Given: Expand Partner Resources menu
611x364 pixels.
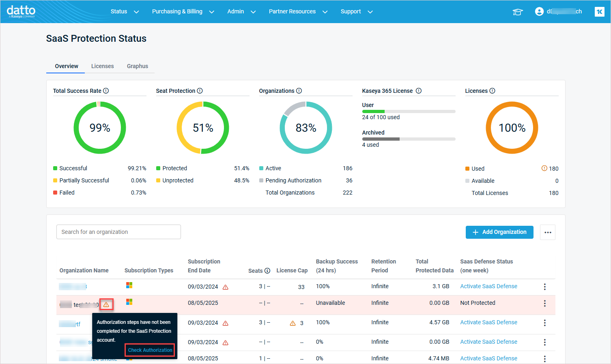Looking at the screenshot, I should (x=298, y=11).
